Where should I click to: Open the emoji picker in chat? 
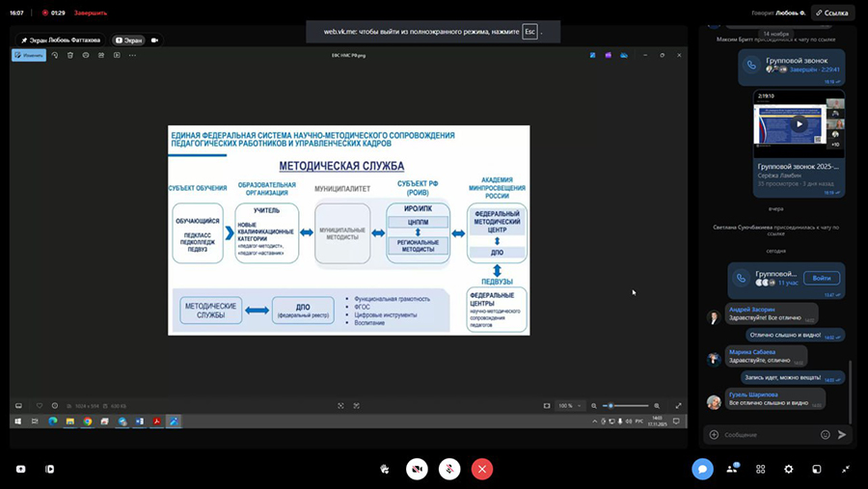825,435
